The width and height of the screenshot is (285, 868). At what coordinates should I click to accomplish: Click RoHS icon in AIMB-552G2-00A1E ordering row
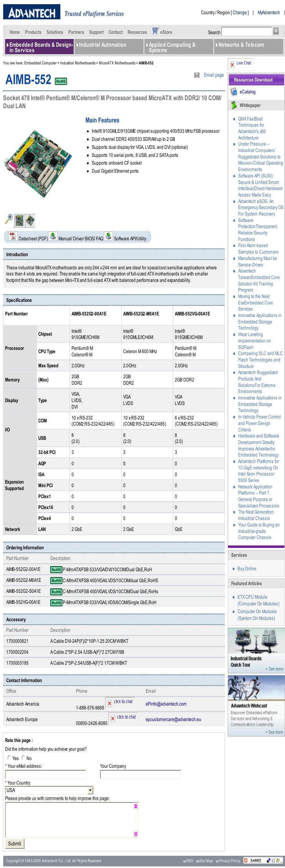tap(56, 569)
